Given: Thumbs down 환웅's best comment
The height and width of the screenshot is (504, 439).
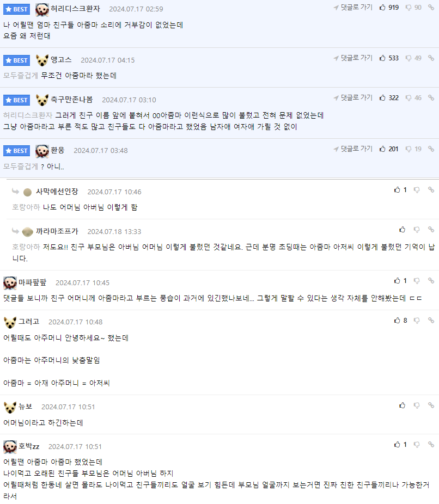Looking at the screenshot, I should (408, 149).
